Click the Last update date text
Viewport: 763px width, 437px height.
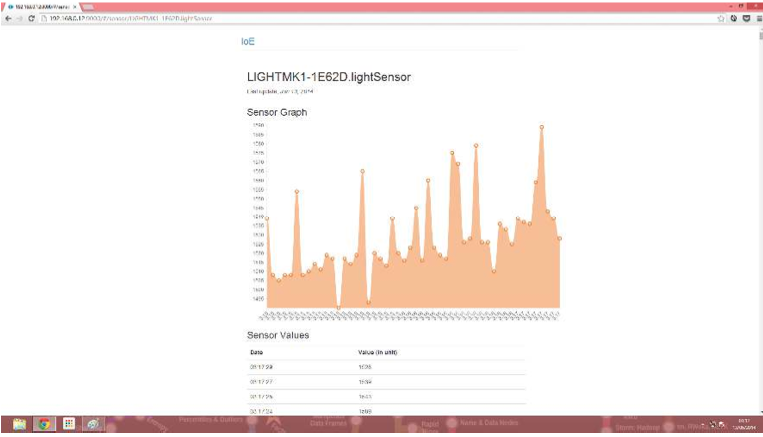click(x=280, y=91)
